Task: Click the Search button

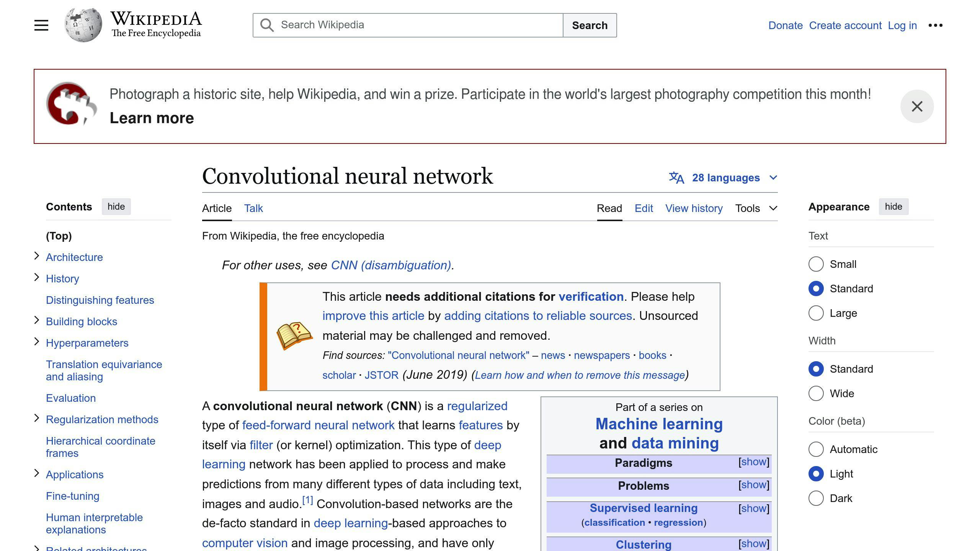Action: (x=590, y=25)
